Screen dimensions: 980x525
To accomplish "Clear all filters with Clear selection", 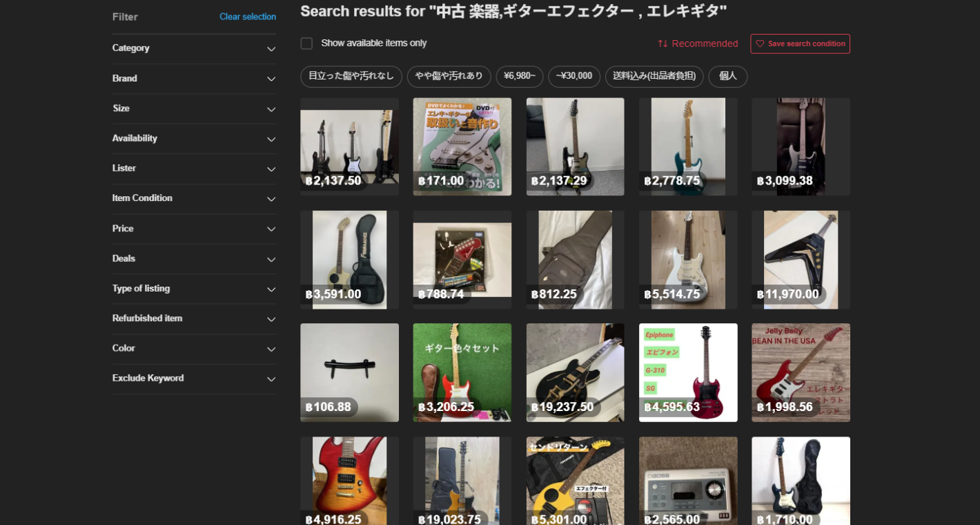I will [247, 17].
